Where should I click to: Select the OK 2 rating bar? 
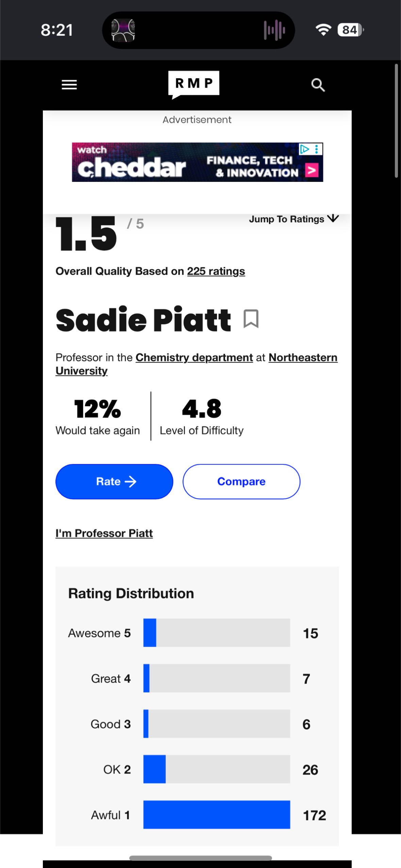pos(217,769)
